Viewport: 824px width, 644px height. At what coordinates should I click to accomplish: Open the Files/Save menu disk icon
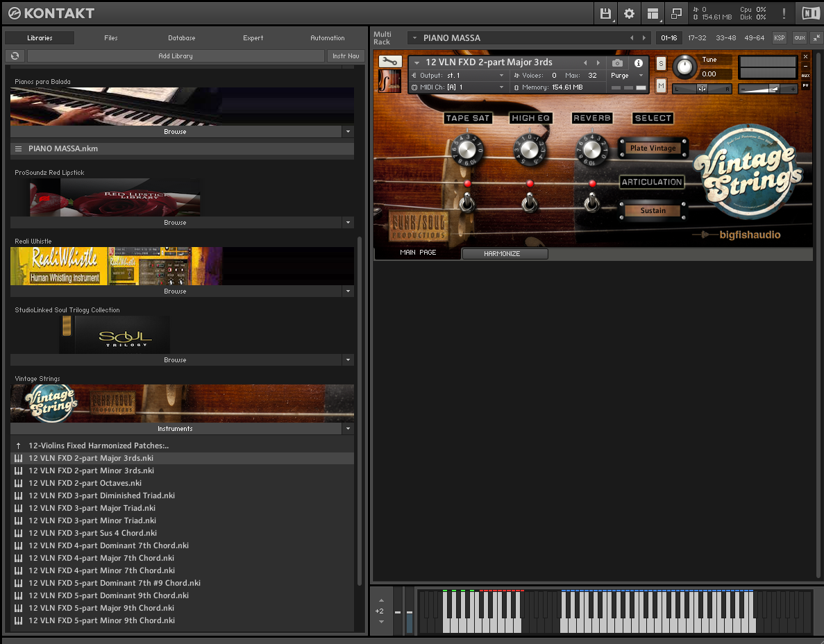[605, 14]
